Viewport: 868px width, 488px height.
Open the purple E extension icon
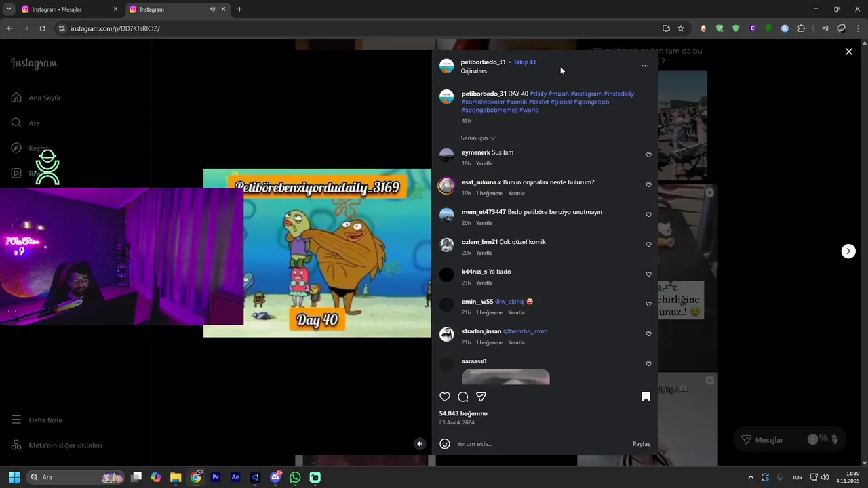click(x=752, y=28)
